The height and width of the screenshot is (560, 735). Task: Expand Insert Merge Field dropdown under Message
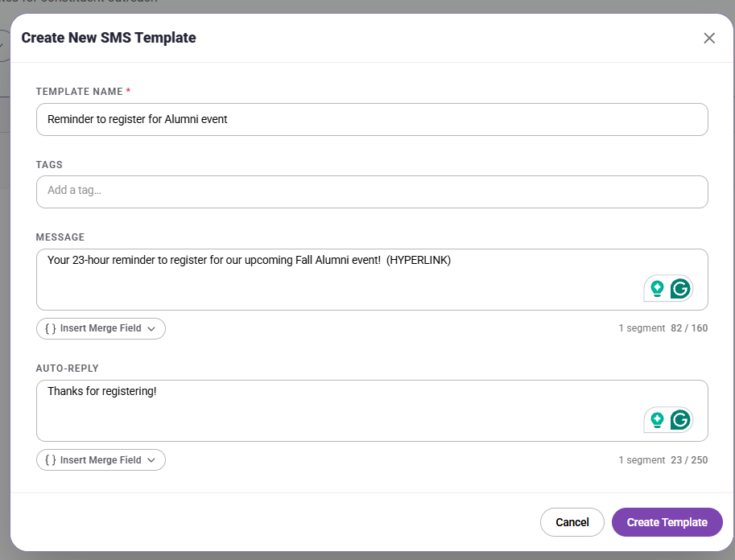[x=101, y=328]
